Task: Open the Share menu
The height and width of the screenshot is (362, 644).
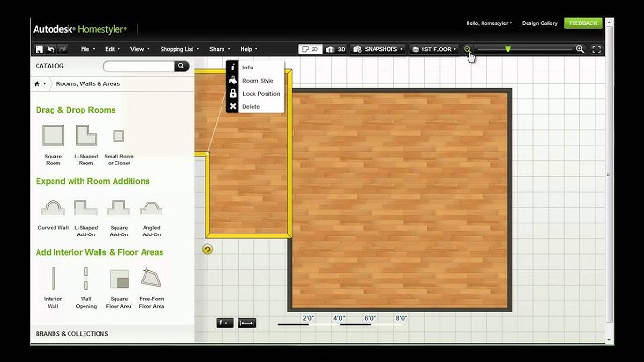Action: pos(220,49)
